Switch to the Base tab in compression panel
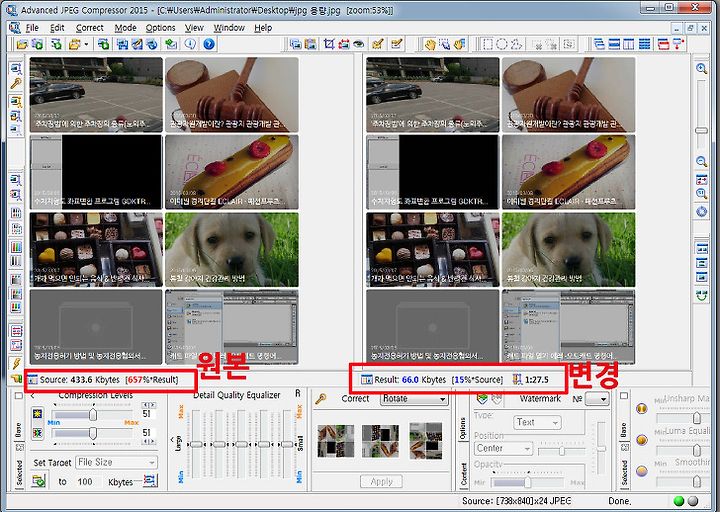This screenshot has height=512, width=720. pyautogui.click(x=19, y=429)
